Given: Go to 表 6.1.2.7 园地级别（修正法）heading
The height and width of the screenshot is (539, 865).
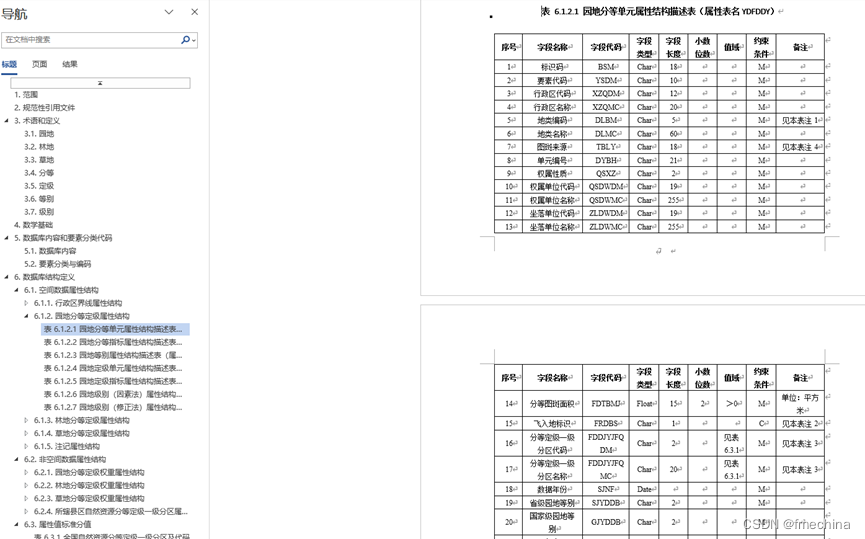Looking at the screenshot, I should point(113,407).
